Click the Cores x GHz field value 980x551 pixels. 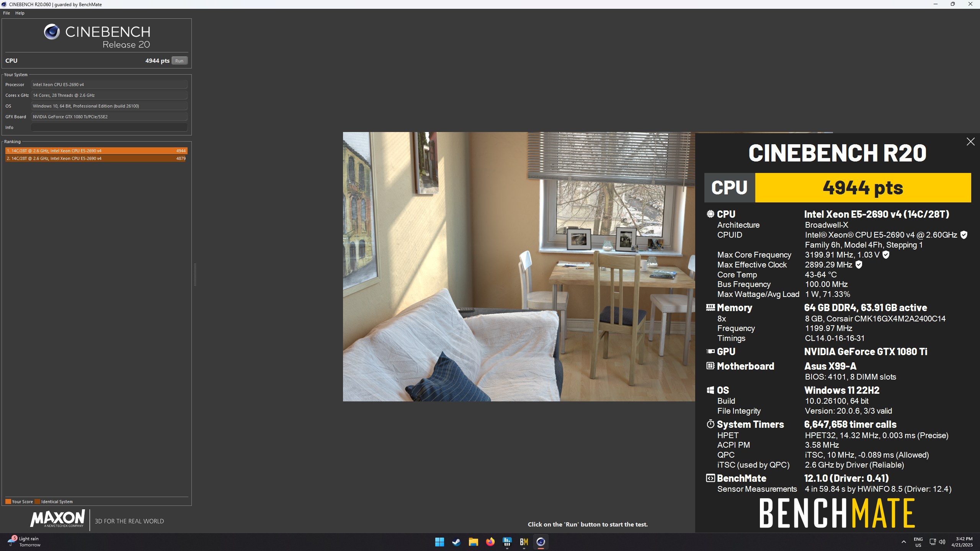tap(109, 95)
